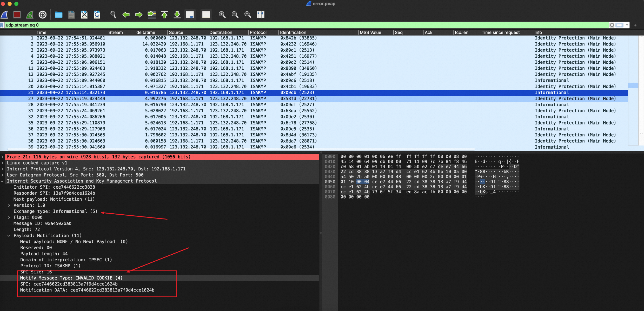Clear the display filter with X
Screen dimensions: 644x311
612,25
